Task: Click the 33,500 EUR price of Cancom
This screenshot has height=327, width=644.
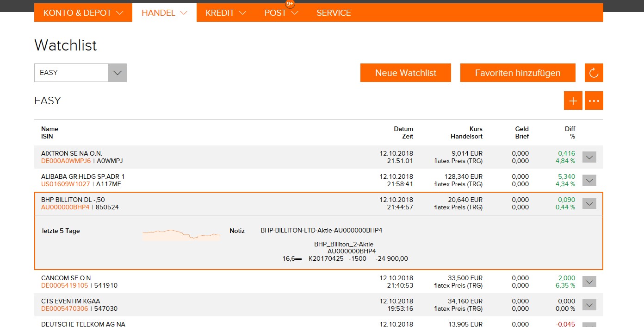Action: [x=465, y=278]
